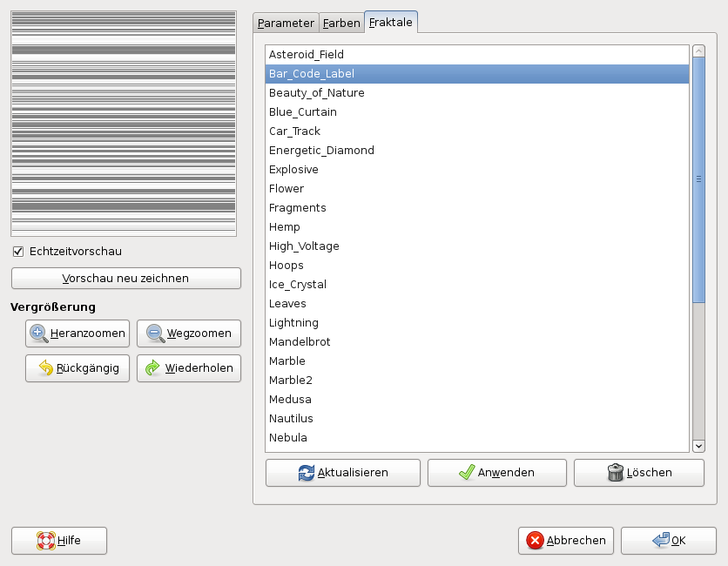
Task: Click the green redo arrow icon on Wiederholen
Action: [153, 368]
